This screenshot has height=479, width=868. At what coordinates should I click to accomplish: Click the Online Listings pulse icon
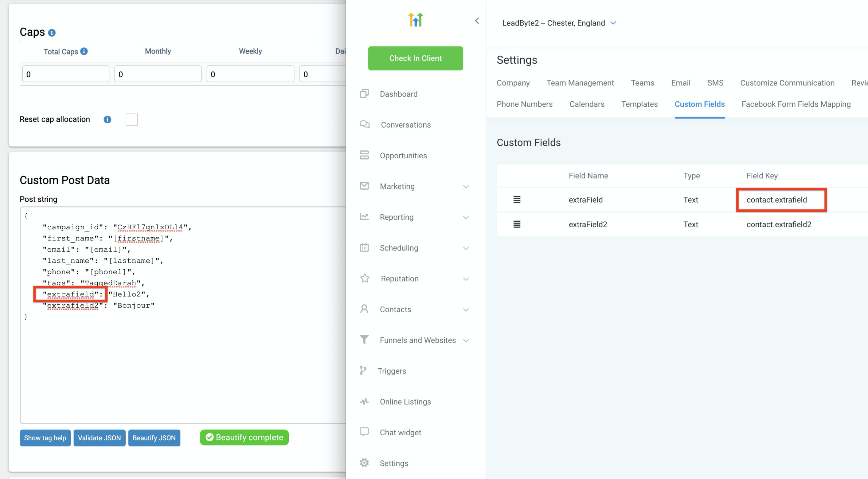point(364,402)
